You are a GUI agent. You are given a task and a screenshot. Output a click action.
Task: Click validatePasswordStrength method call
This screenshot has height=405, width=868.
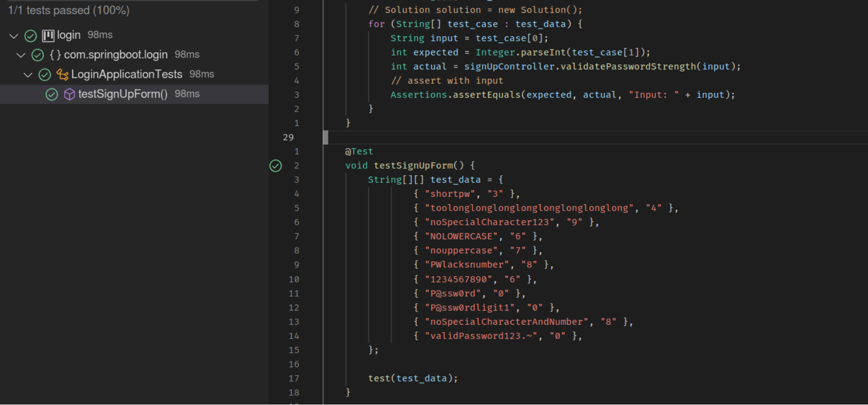click(x=628, y=66)
